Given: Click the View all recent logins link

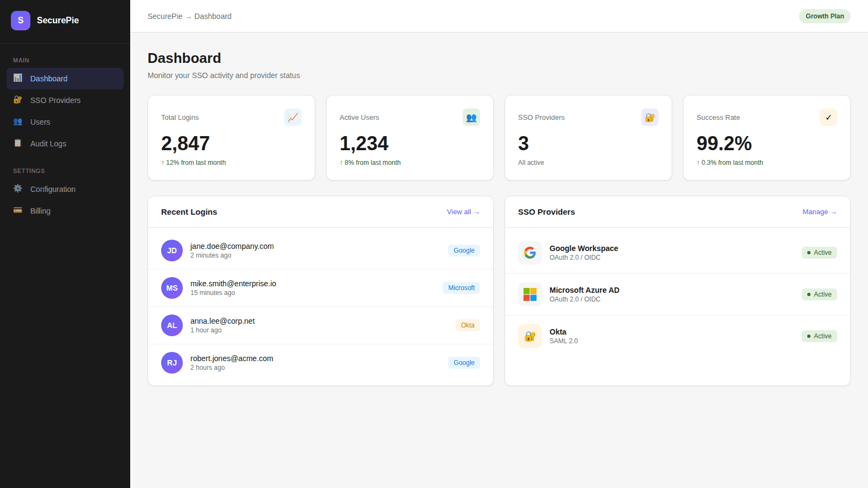Looking at the screenshot, I should pyautogui.click(x=463, y=211).
